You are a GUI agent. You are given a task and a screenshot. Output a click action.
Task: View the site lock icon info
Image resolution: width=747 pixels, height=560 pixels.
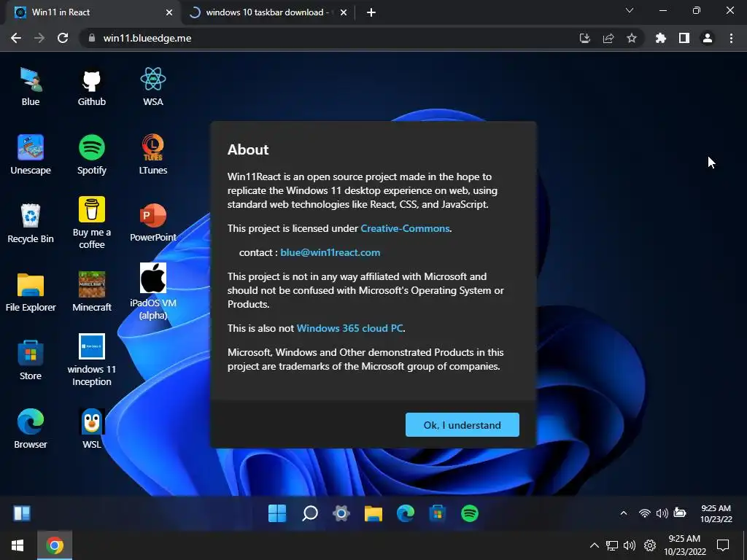pyautogui.click(x=92, y=38)
